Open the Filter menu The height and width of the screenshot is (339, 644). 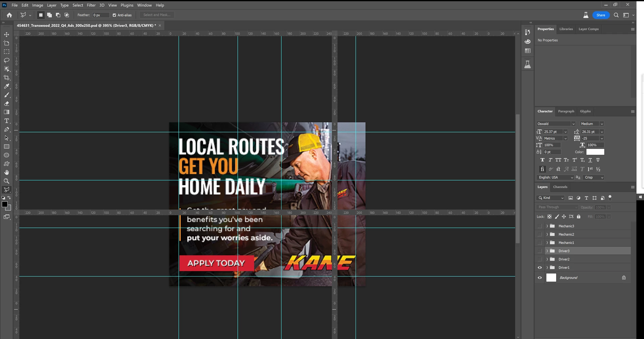coord(91,5)
